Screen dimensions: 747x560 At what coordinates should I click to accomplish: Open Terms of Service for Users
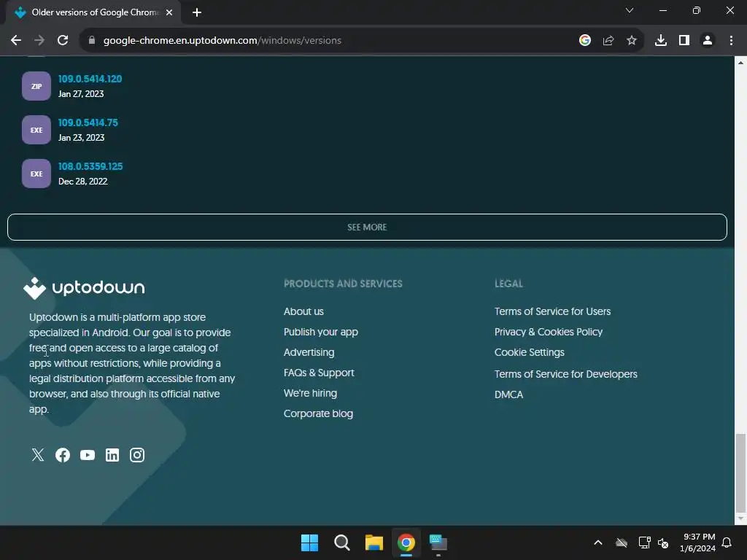coord(552,311)
